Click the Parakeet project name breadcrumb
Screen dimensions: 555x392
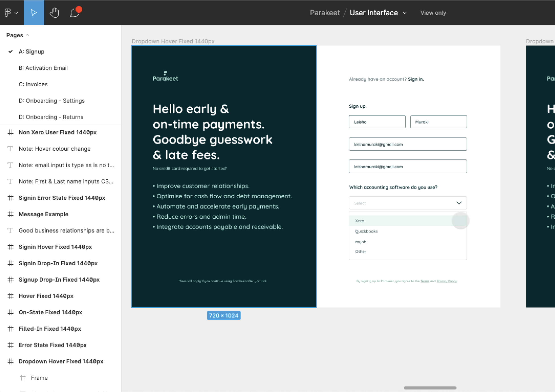324,13
